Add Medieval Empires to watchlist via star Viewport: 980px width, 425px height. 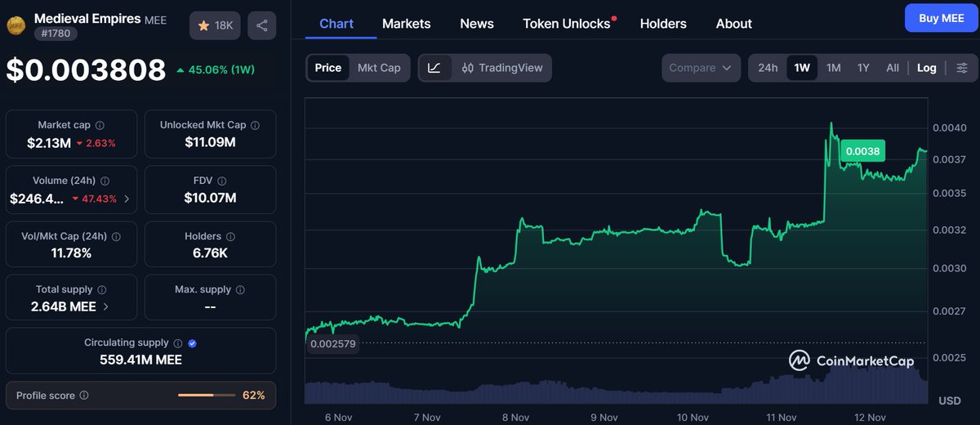[x=212, y=26]
